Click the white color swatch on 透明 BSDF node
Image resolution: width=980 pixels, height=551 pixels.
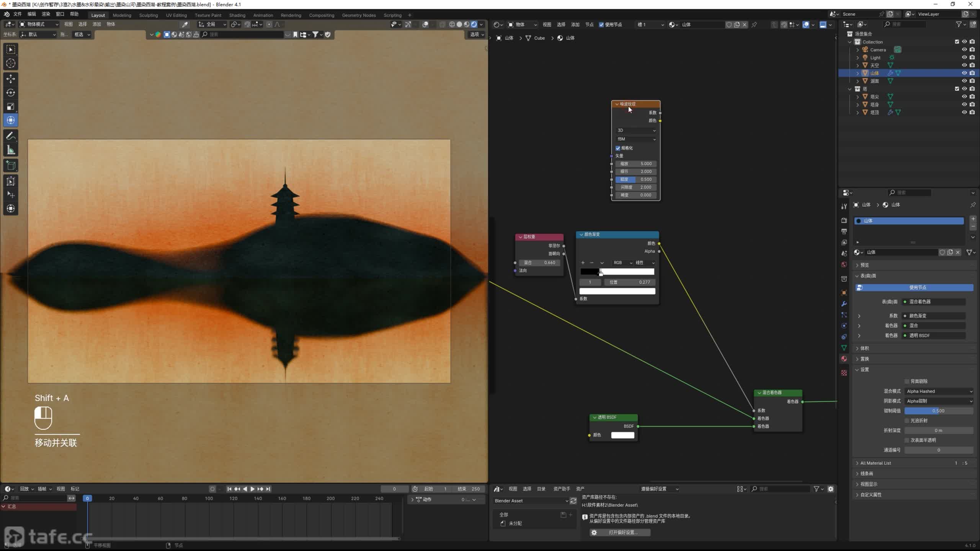click(x=622, y=435)
